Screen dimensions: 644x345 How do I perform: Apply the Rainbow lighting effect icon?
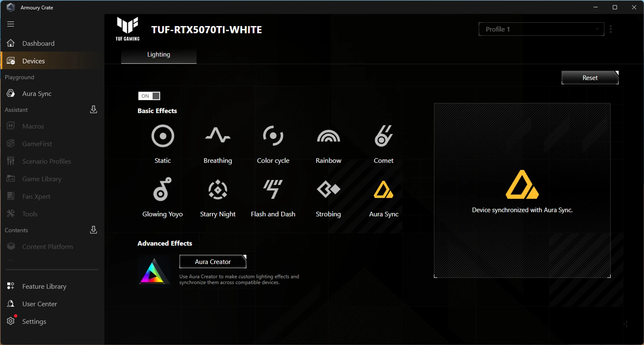[328, 136]
